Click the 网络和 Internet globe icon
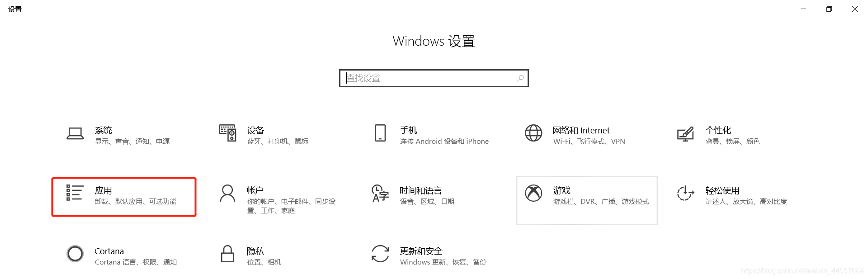The image size is (868, 279). (x=533, y=133)
